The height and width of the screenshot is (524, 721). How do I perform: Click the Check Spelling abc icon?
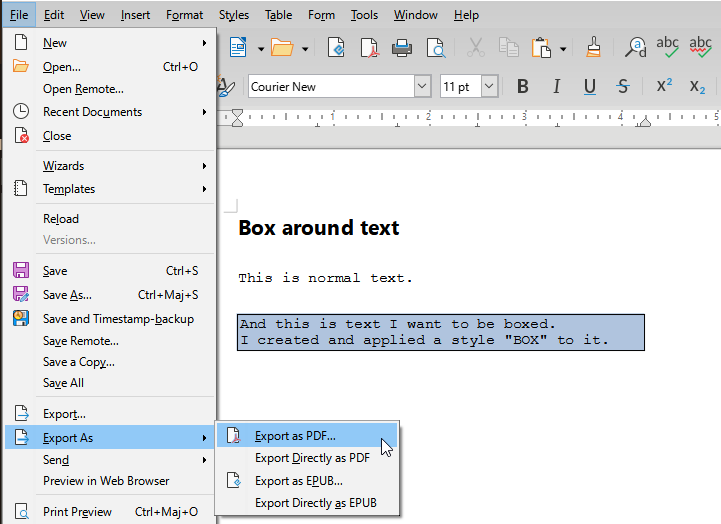pos(667,48)
